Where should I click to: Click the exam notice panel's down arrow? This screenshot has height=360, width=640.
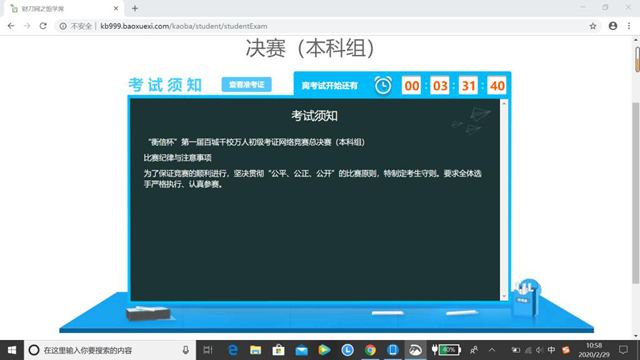(x=504, y=296)
